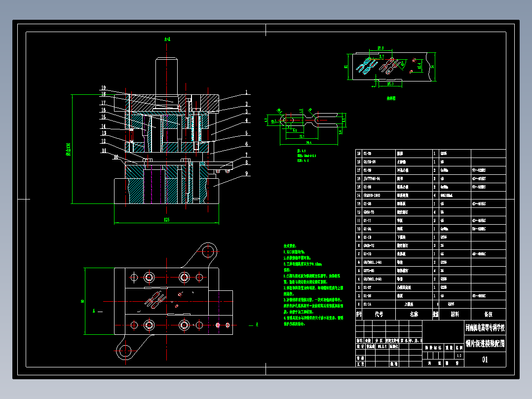Click the 名称 column header in parts list
This screenshot has height=399, width=532.
point(414,315)
